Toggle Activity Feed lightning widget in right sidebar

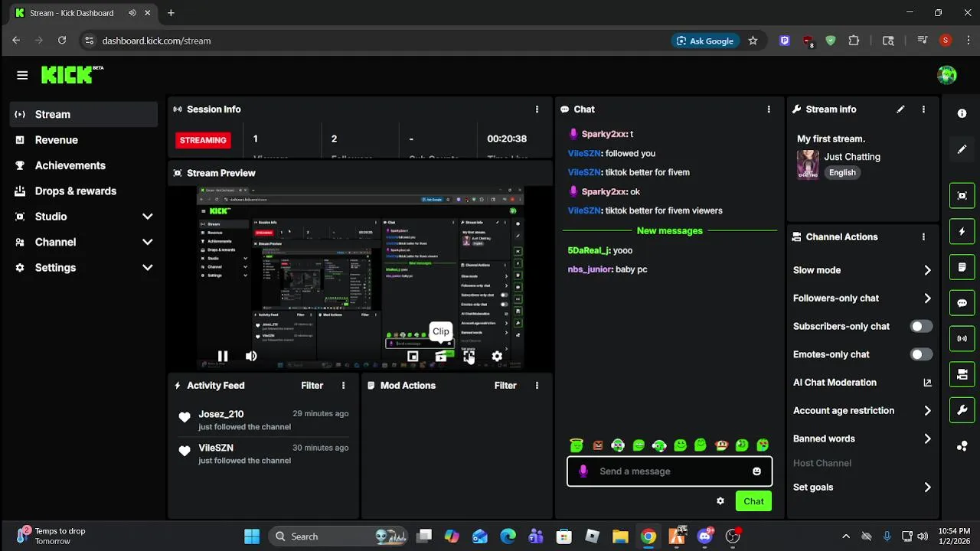[x=962, y=231]
